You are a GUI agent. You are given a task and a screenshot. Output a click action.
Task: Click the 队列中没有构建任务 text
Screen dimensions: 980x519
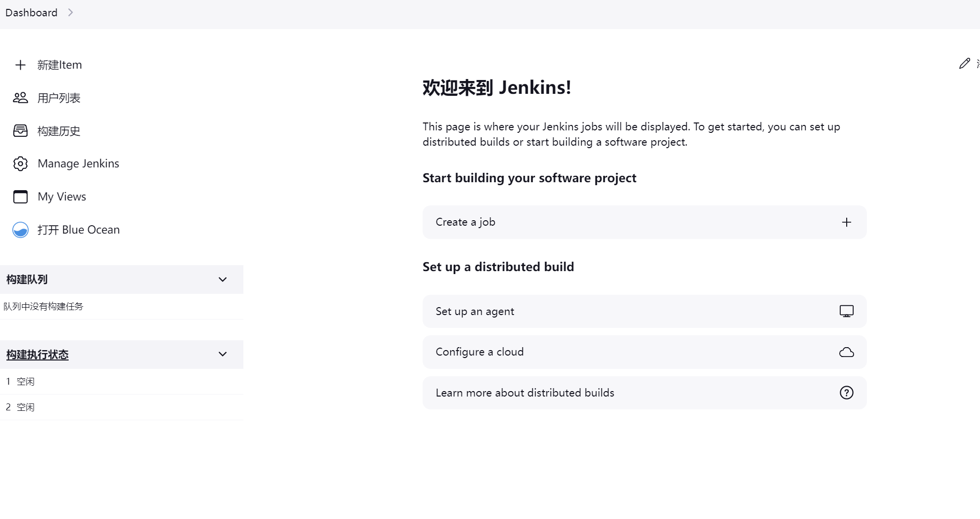coord(43,307)
